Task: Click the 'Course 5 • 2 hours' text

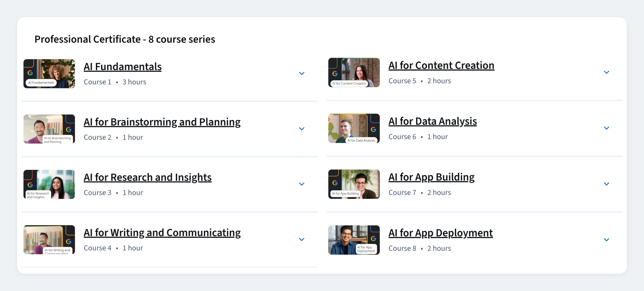Action: click(420, 81)
